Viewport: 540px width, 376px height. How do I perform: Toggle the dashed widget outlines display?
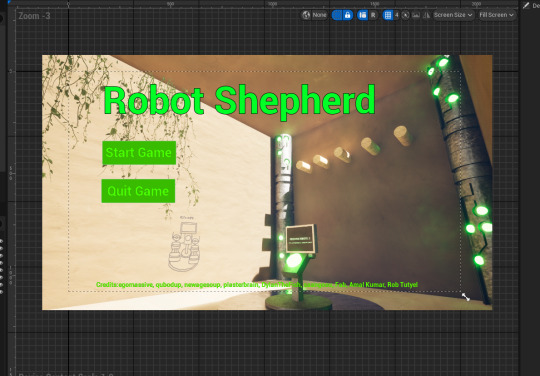point(337,15)
